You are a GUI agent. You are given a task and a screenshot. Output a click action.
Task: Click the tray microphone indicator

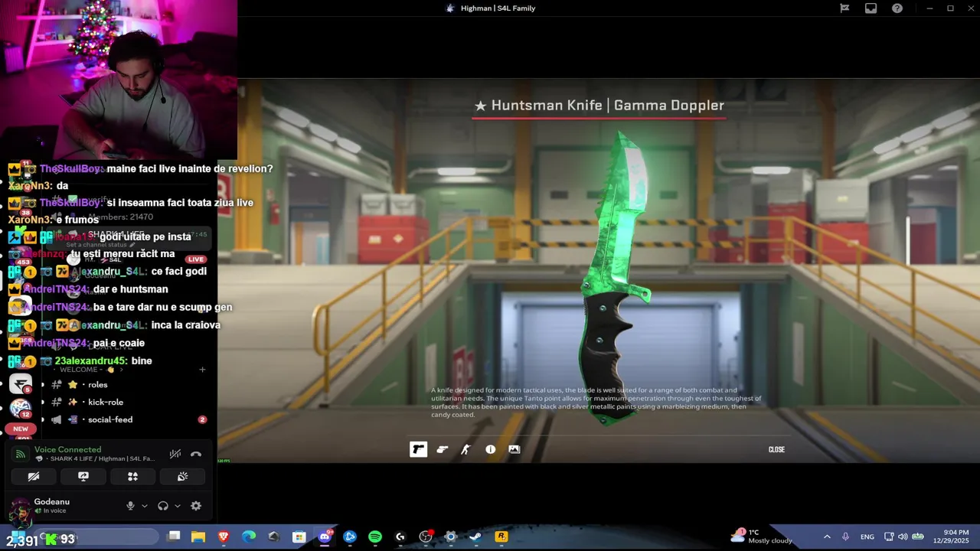coord(845,537)
